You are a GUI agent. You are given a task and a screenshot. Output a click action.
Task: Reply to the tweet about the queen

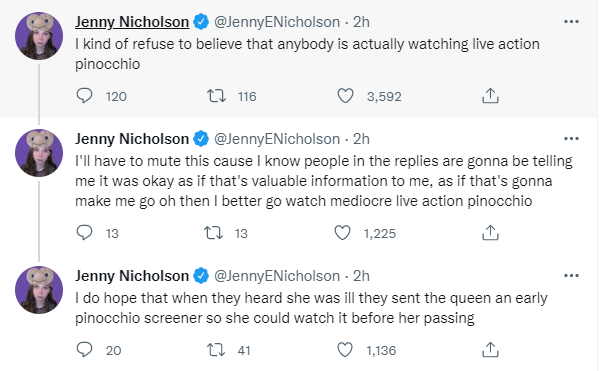click(x=84, y=350)
